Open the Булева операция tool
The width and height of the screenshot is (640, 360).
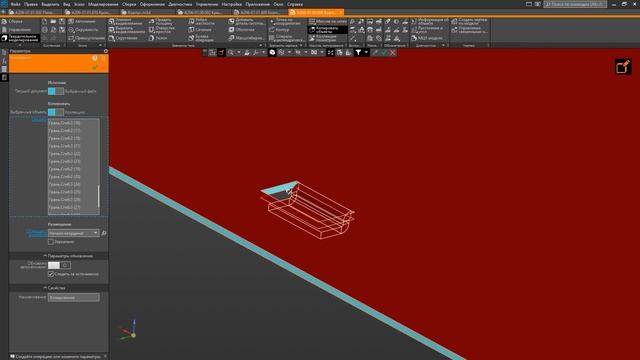click(x=201, y=38)
